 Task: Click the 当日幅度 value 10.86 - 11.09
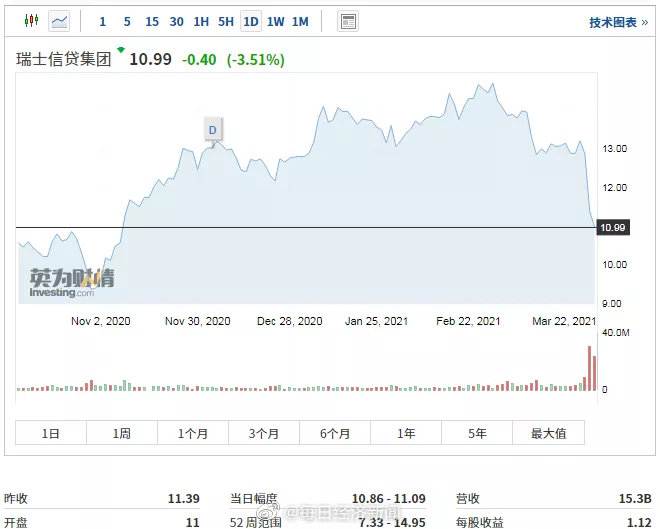click(x=389, y=499)
